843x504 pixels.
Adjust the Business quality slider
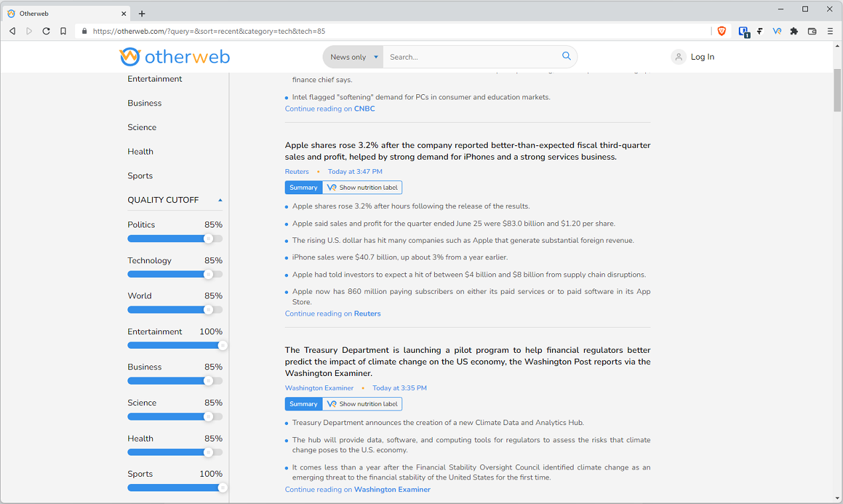point(208,381)
